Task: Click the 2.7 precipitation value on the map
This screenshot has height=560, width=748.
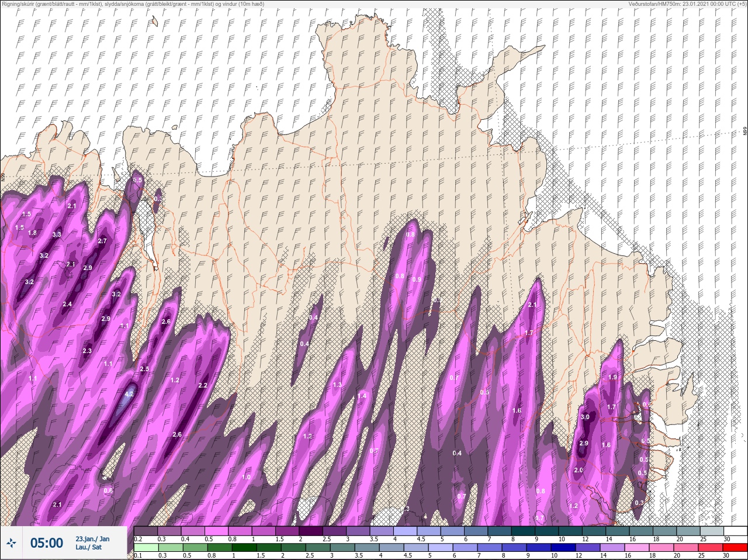Action: pyautogui.click(x=102, y=241)
